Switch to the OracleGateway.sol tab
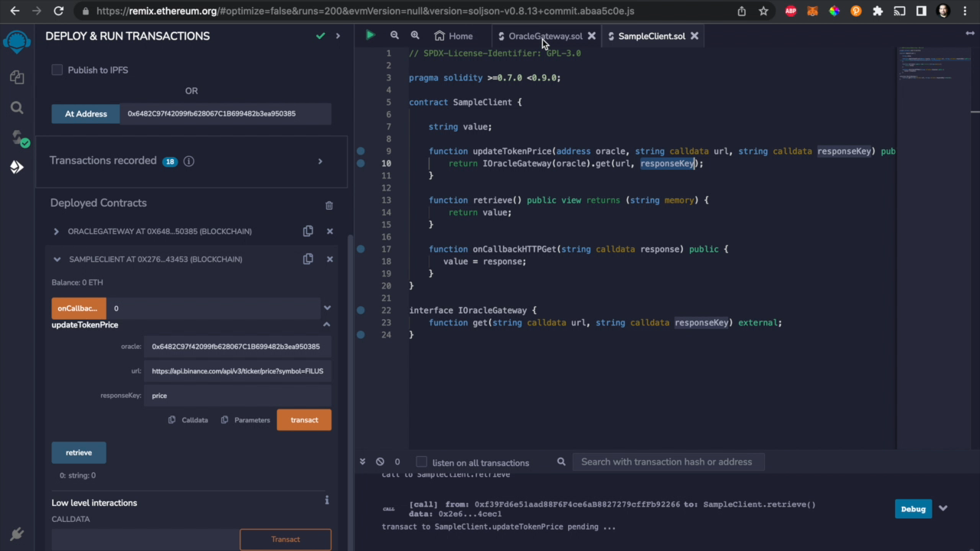 pos(545,36)
